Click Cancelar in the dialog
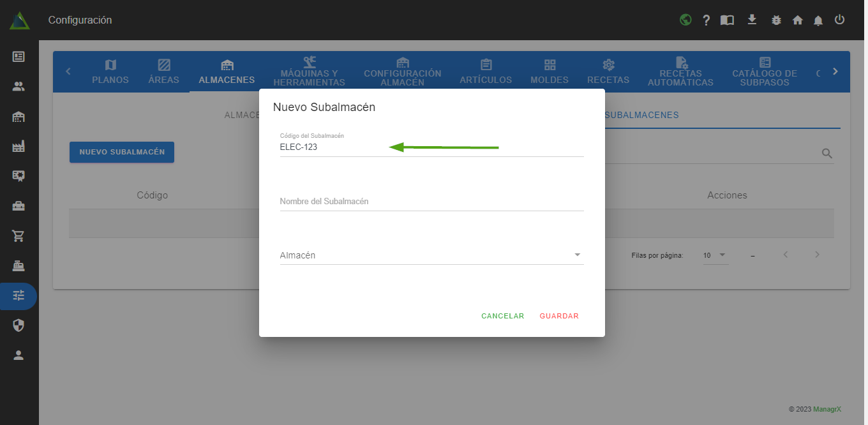The height and width of the screenshot is (425, 868). 502,316
